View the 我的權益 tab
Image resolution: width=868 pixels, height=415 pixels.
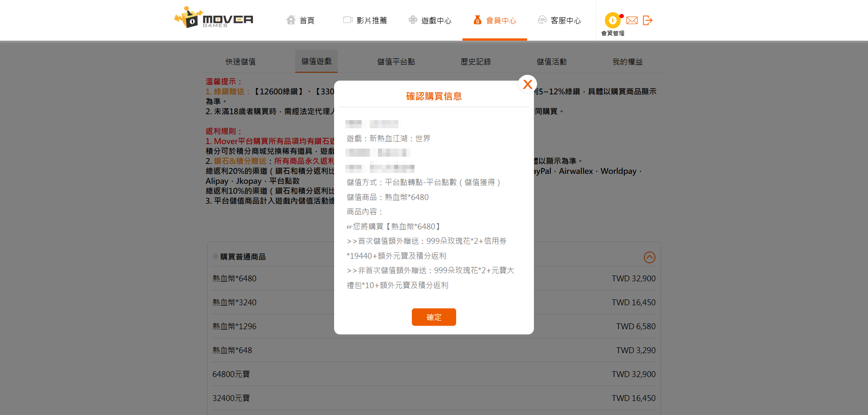pyautogui.click(x=627, y=61)
